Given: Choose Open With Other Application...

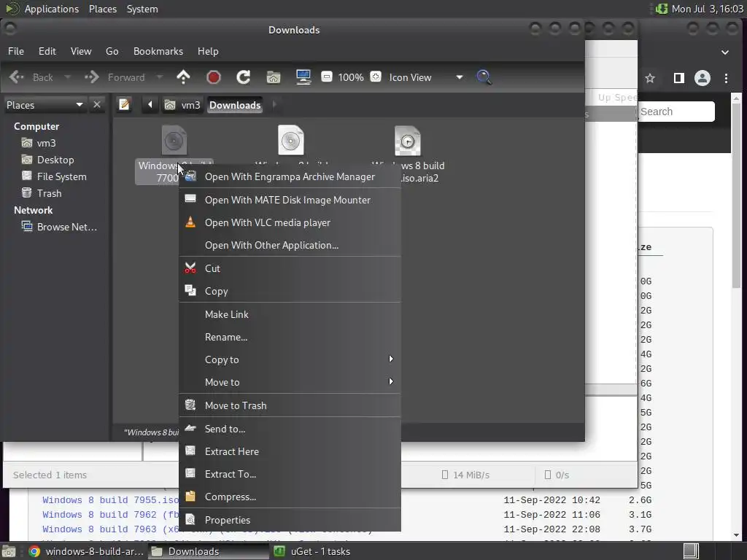Looking at the screenshot, I should (290, 245).
